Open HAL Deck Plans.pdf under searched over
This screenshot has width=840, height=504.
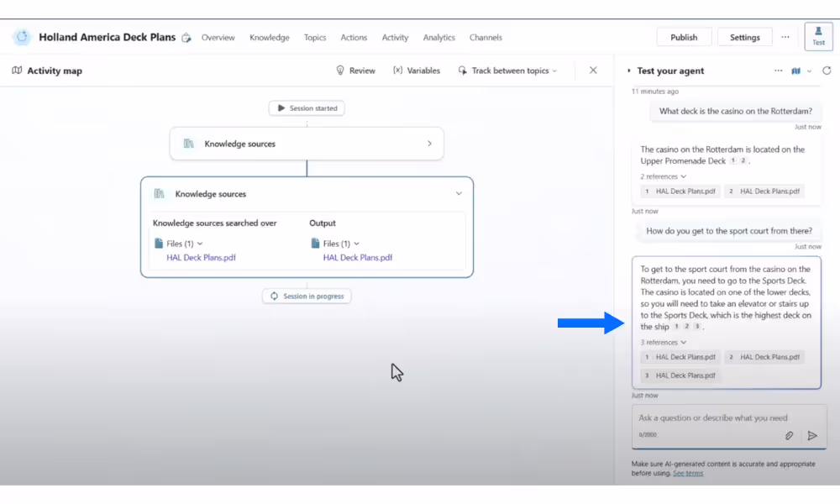pos(201,258)
